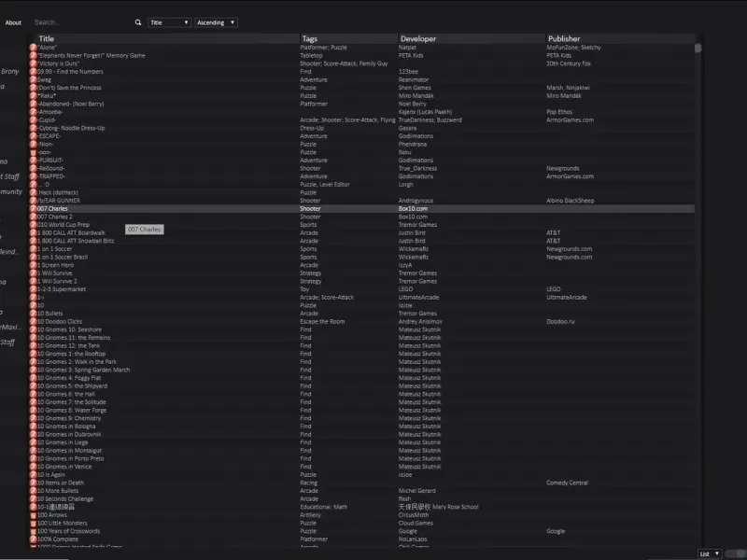Image resolution: width=747 pixels, height=560 pixels.
Task: Click the "Escape the Room" tag cell
Action: click(x=322, y=321)
